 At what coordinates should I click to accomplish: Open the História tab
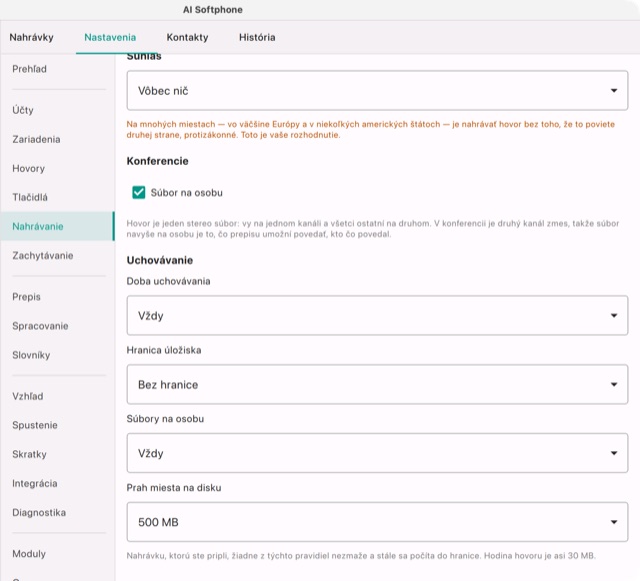[x=257, y=37]
